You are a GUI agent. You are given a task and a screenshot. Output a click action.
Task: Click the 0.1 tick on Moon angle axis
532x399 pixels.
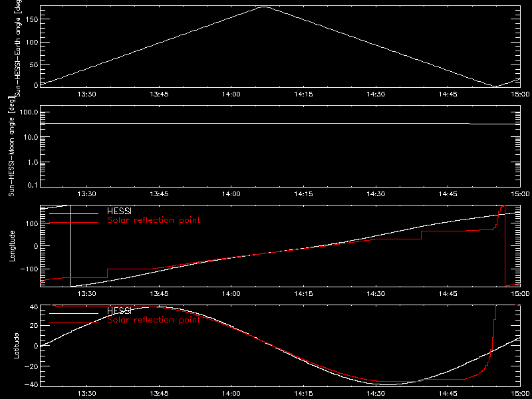[x=32, y=186]
